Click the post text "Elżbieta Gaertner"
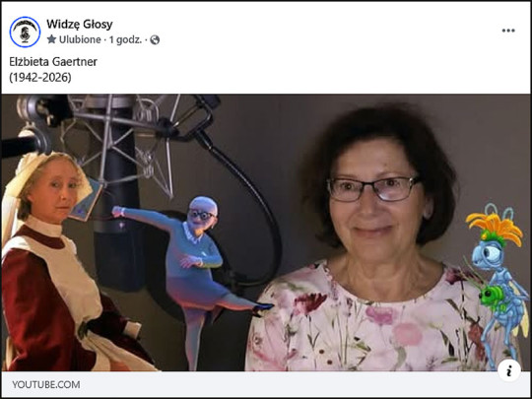532x399 pixels. [x=53, y=62]
